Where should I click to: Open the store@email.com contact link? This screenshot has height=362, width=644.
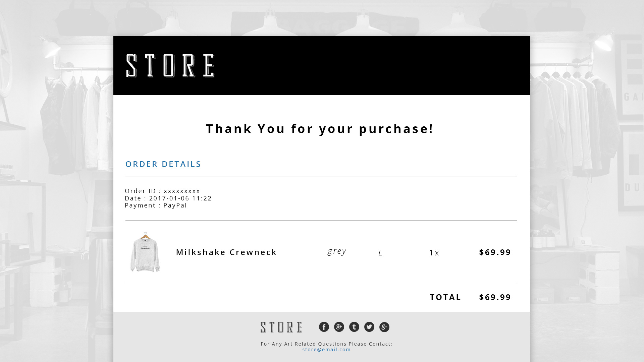(x=326, y=349)
